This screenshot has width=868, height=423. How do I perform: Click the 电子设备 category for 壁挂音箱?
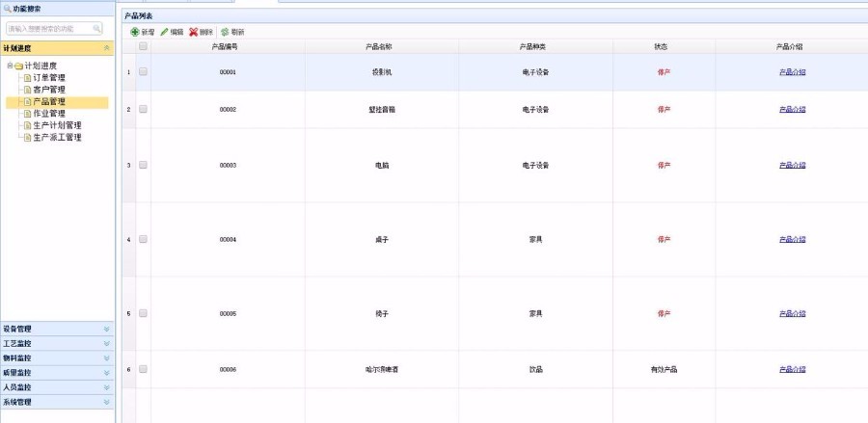[x=535, y=110]
